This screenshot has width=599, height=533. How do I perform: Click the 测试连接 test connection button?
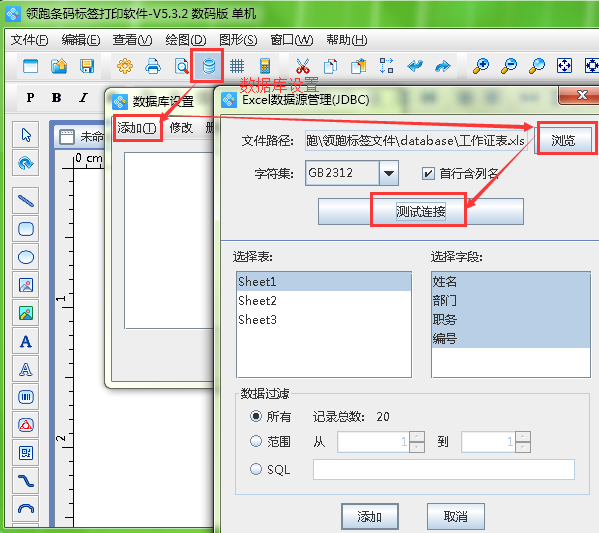click(420, 211)
